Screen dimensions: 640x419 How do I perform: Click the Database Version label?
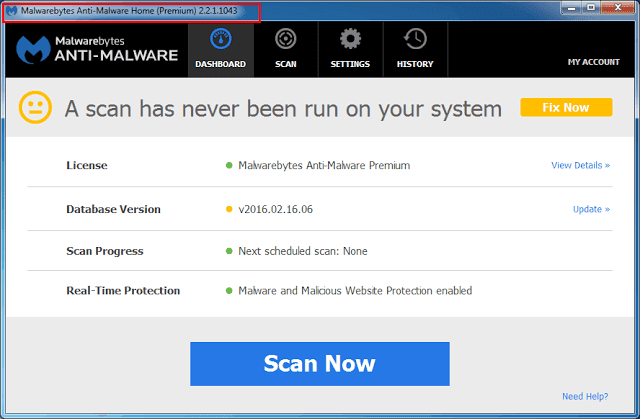click(113, 209)
